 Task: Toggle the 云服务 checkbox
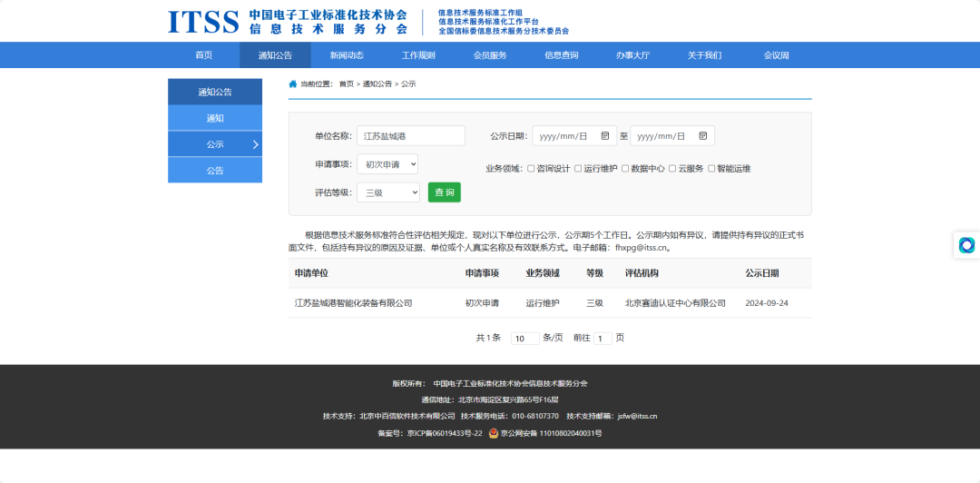click(672, 168)
